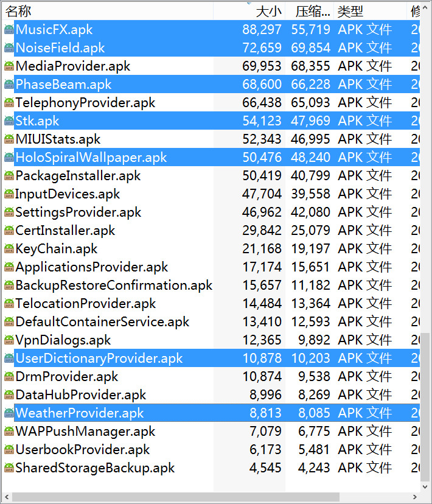The height and width of the screenshot is (504, 432).
Task: Click the icon beside SettingsProvider.apk
Action: (9, 212)
